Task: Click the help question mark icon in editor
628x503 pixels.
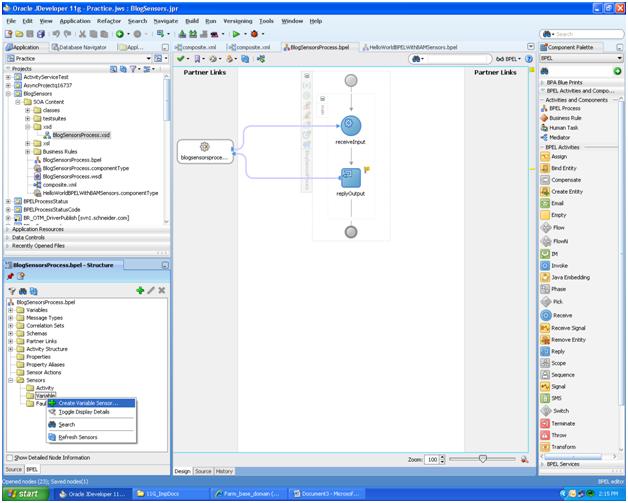Action: point(529,59)
